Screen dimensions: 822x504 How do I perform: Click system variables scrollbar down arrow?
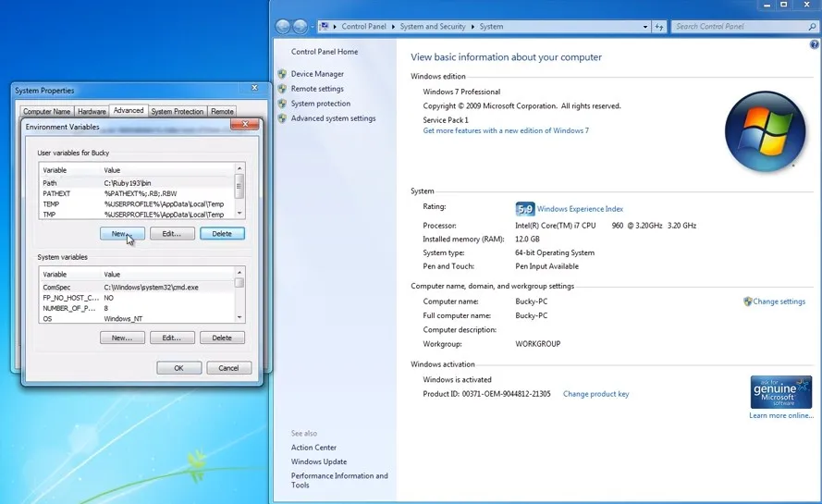click(x=239, y=317)
